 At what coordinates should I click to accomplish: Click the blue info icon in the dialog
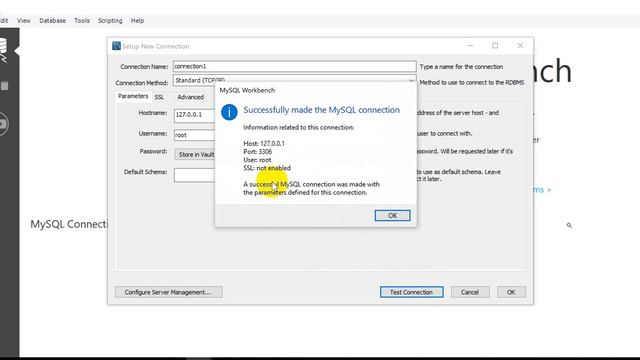tap(229, 112)
